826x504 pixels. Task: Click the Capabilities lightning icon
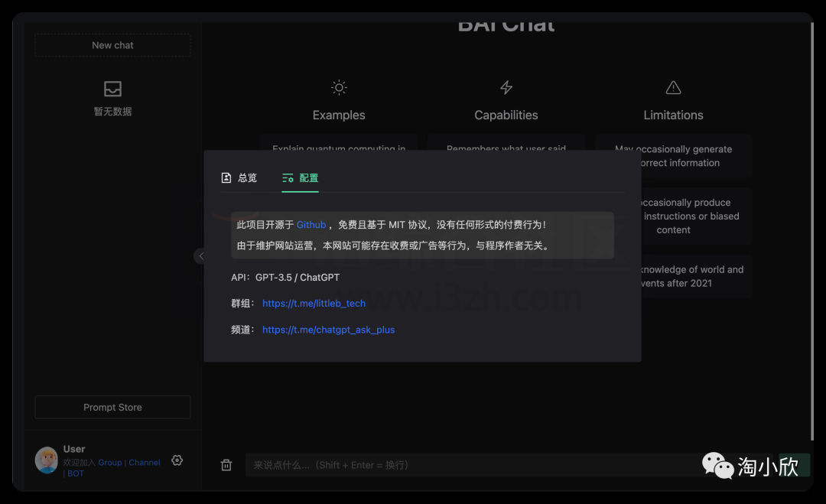506,87
